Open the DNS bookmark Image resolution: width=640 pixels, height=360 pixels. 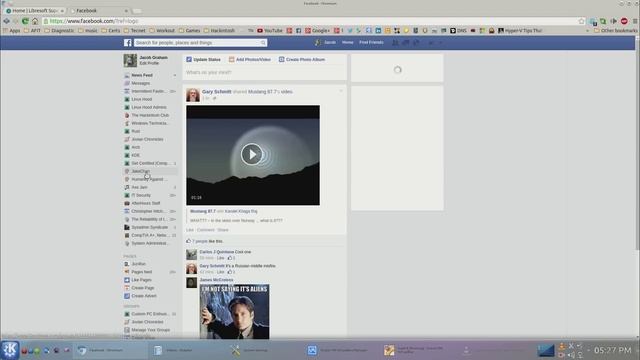pos(458,31)
